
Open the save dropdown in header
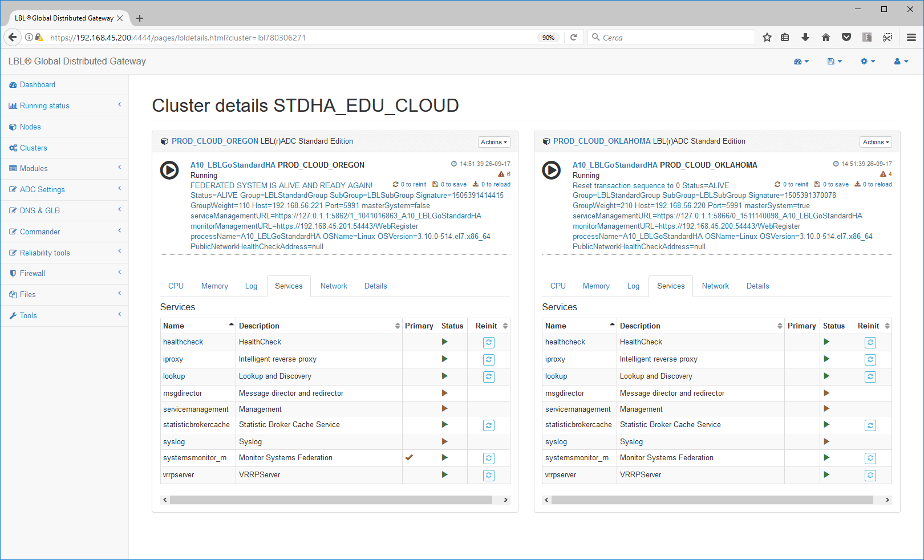(834, 61)
